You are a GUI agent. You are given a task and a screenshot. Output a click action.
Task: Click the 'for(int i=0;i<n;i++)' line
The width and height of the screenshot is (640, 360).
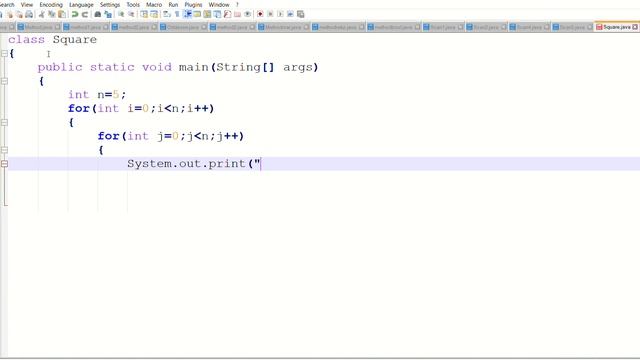click(141, 109)
